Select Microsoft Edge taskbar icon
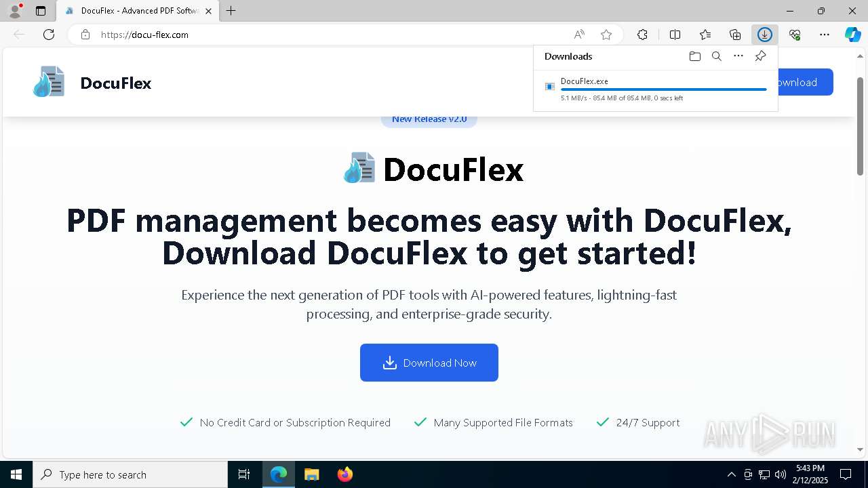This screenshot has width=868, height=488. click(x=279, y=474)
